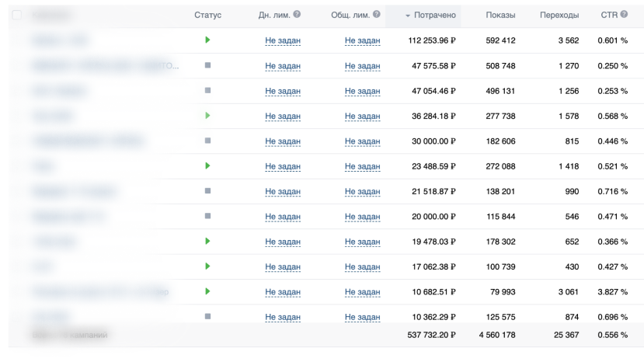Click overall CTR 0.556 %
Image resolution: width=644 pixels, height=362 pixels.
(613, 335)
